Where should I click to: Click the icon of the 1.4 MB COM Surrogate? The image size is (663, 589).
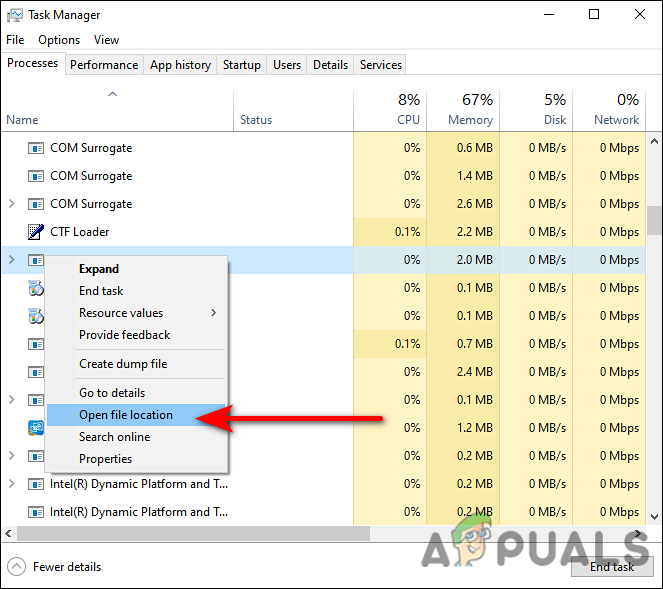click(x=36, y=176)
